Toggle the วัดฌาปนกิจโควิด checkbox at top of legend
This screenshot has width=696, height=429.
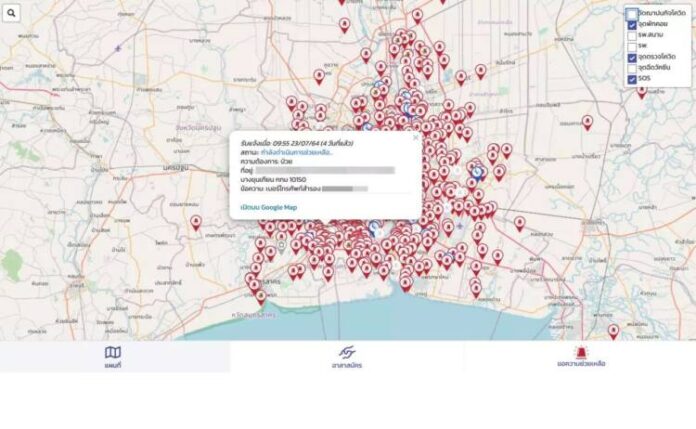coord(632,14)
